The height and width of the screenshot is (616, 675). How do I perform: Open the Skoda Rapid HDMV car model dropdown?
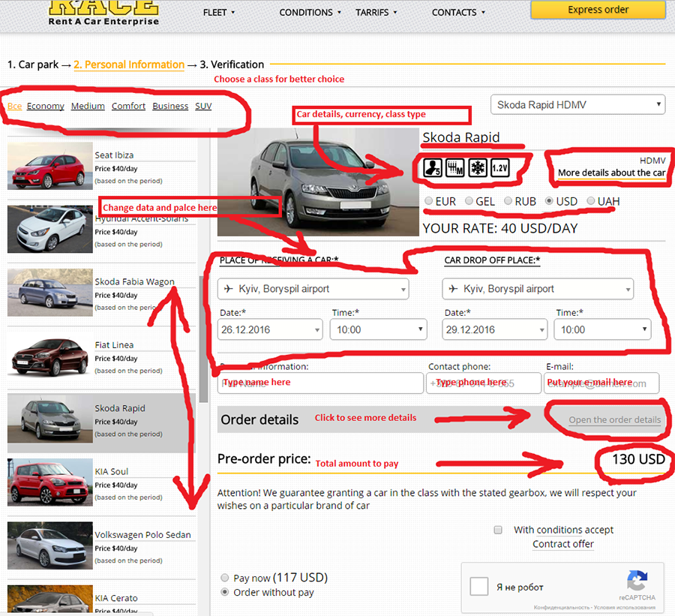coord(577,104)
